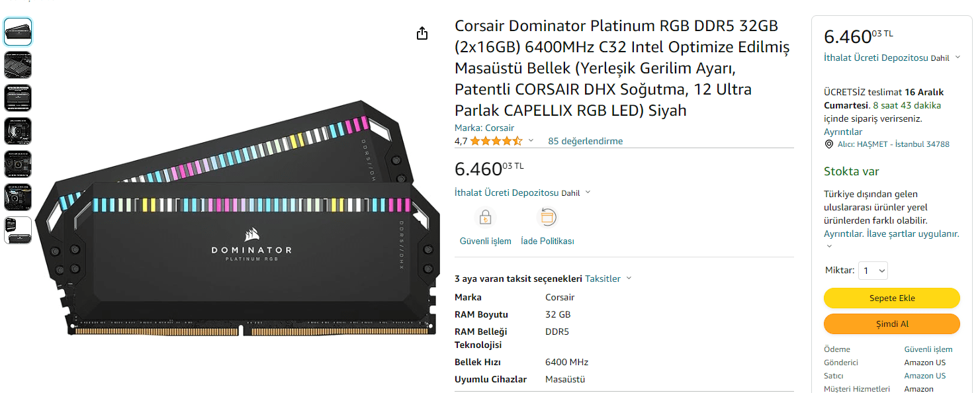The image size is (980, 393).
Task: Click the İade Politikası return icon
Action: tap(547, 217)
